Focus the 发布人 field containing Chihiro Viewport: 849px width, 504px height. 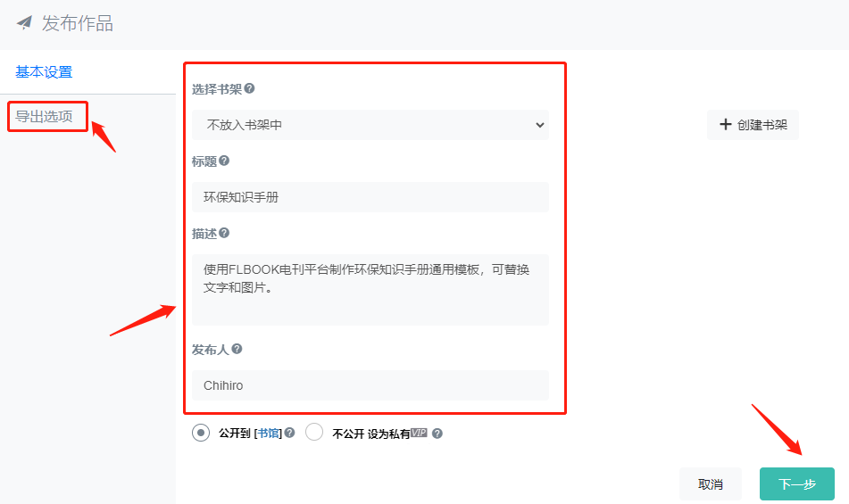tap(370, 385)
